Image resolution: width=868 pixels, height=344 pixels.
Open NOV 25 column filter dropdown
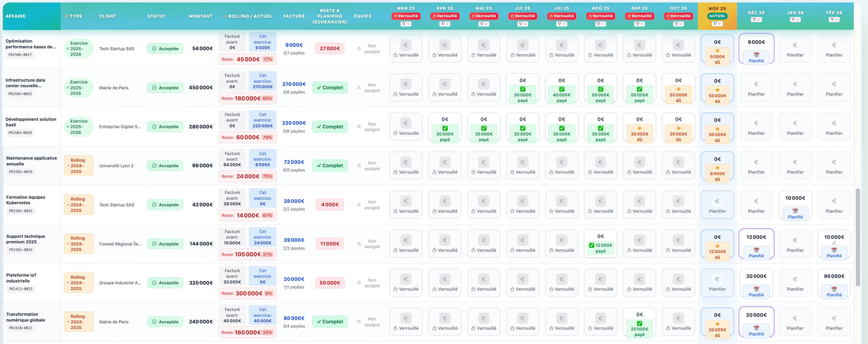click(x=717, y=24)
